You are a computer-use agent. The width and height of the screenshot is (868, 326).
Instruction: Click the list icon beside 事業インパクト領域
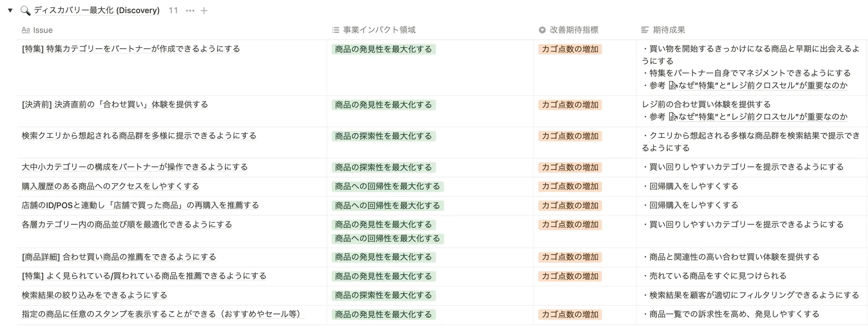point(335,30)
